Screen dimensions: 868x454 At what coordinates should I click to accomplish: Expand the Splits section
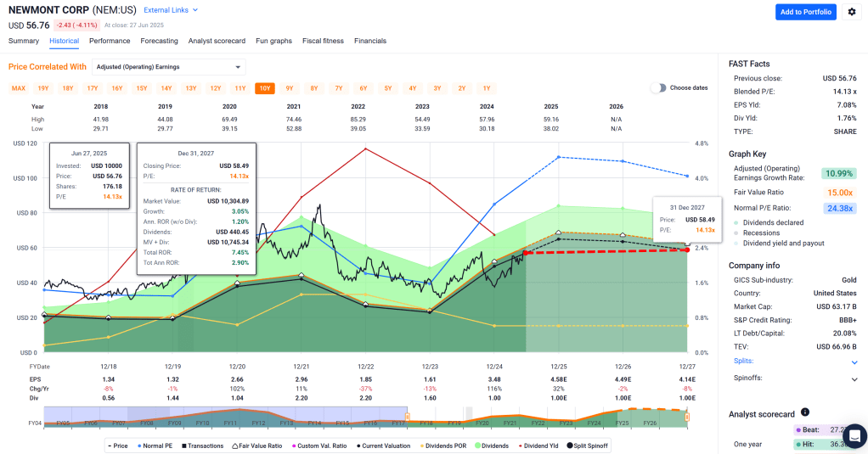pyautogui.click(x=854, y=362)
